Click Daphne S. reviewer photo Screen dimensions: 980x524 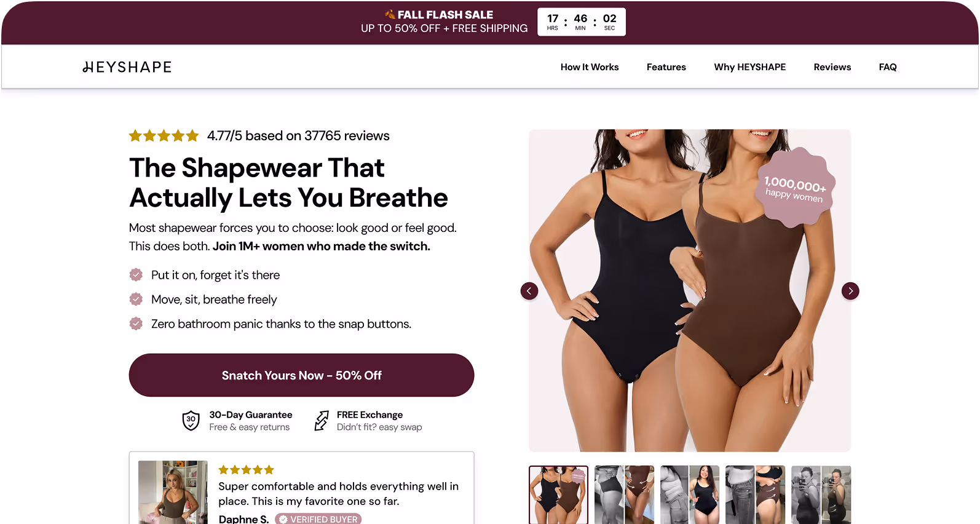pyautogui.click(x=173, y=493)
